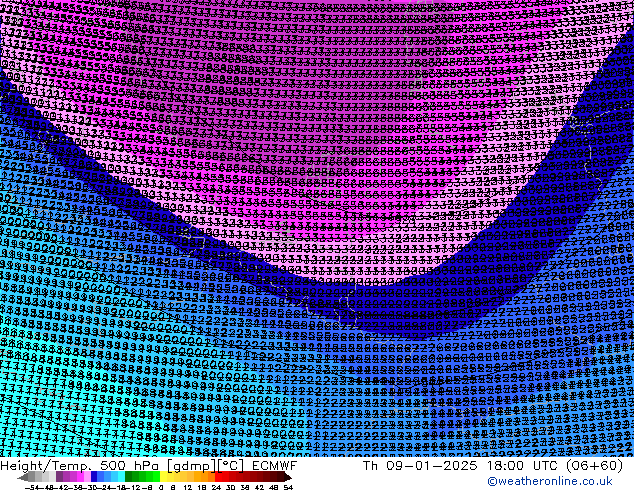Click the '54' label at the legend's warm end

point(288,487)
